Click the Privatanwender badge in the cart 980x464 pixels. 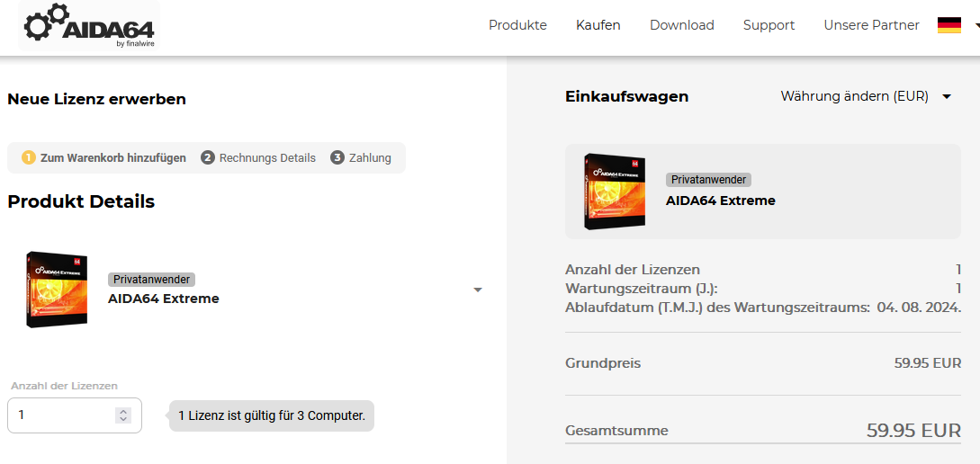click(709, 180)
